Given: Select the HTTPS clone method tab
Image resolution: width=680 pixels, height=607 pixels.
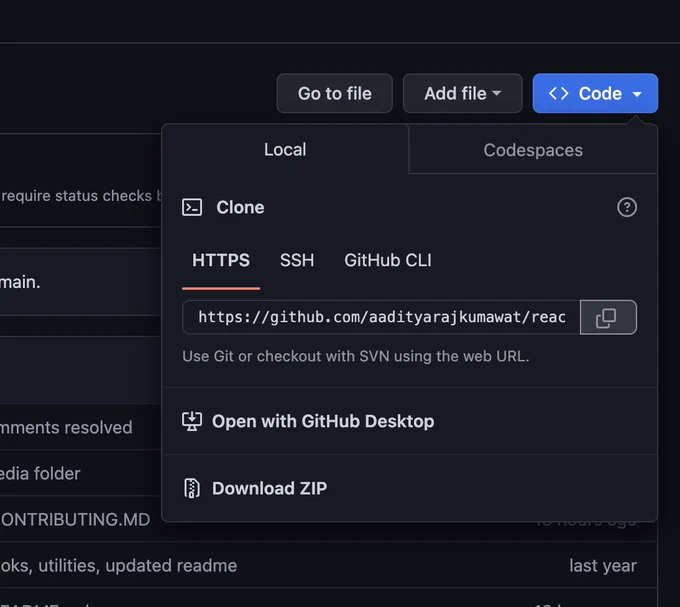Looking at the screenshot, I should [221, 261].
